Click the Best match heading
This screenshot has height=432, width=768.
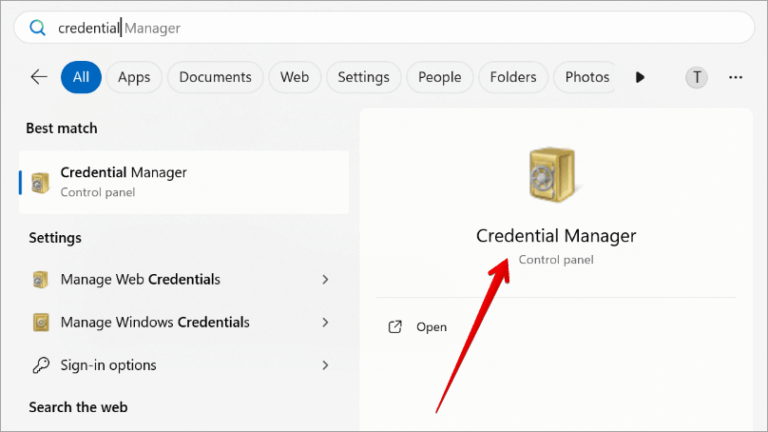(x=62, y=128)
